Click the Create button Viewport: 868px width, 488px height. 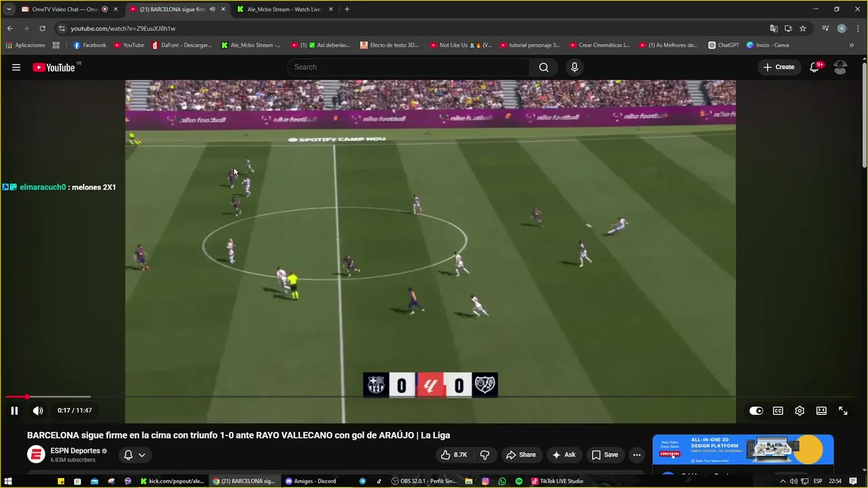(x=778, y=67)
